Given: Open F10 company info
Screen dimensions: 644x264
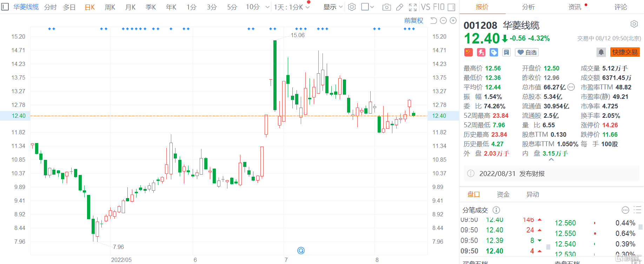Looking at the screenshot, I should [x=439, y=7].
